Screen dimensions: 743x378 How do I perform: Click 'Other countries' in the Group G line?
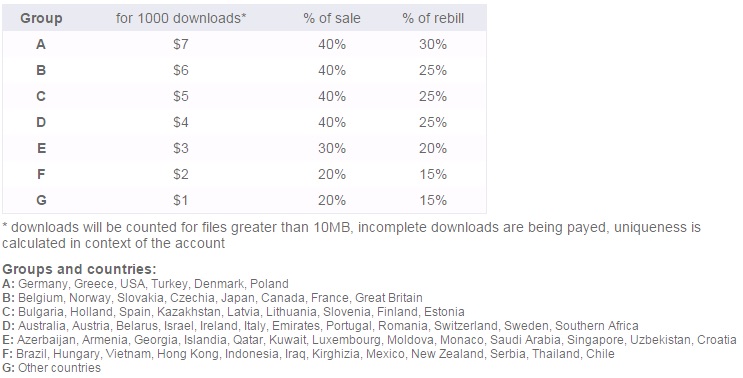[x=60, y=368]
